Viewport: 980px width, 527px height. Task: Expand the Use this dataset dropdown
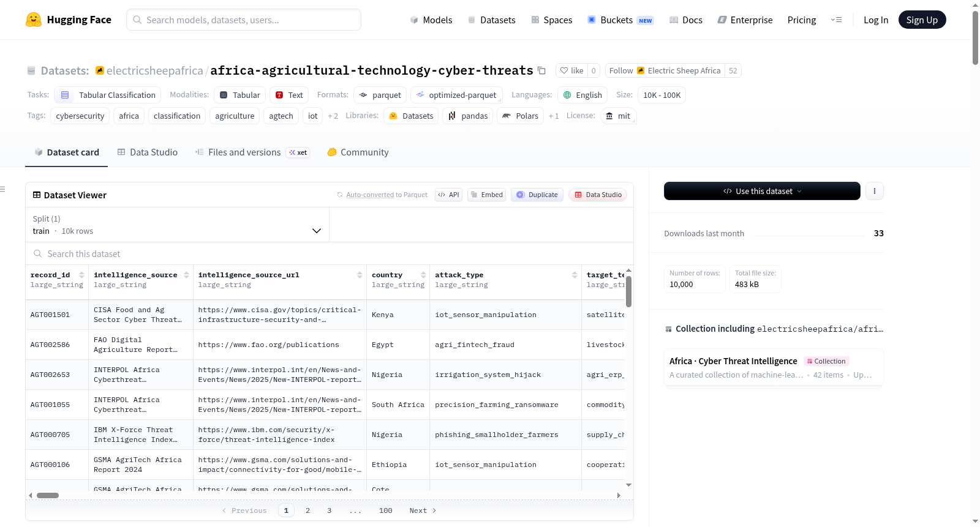tap(762, 191)
